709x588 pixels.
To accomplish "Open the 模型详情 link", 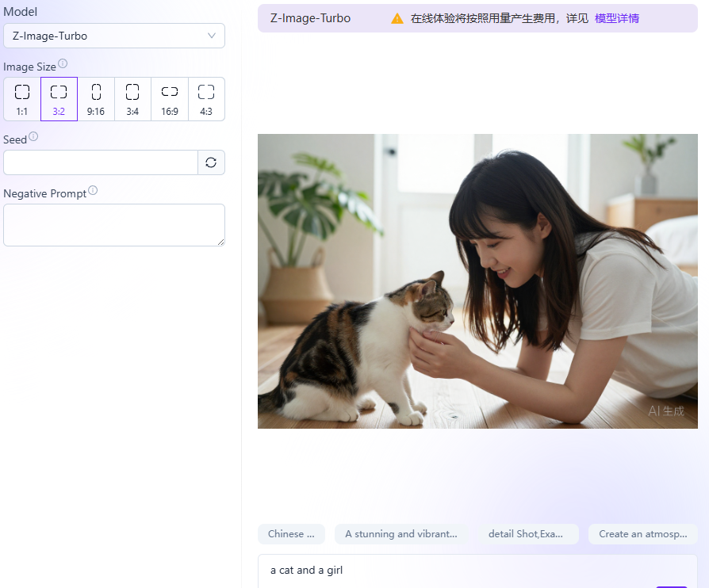I will 617,18.
